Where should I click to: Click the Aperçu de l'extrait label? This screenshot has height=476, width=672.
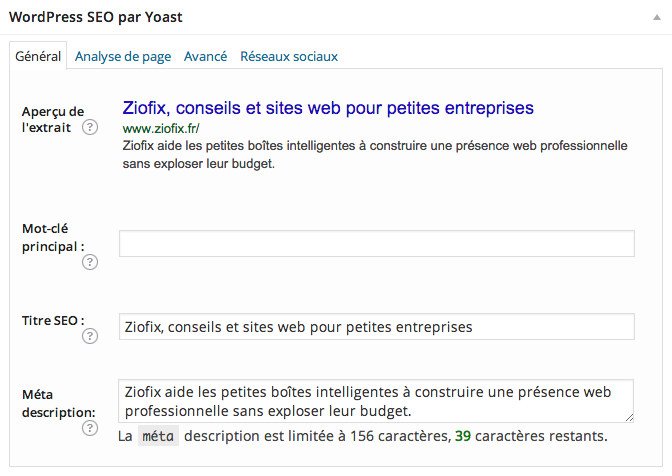coord(53,120)
